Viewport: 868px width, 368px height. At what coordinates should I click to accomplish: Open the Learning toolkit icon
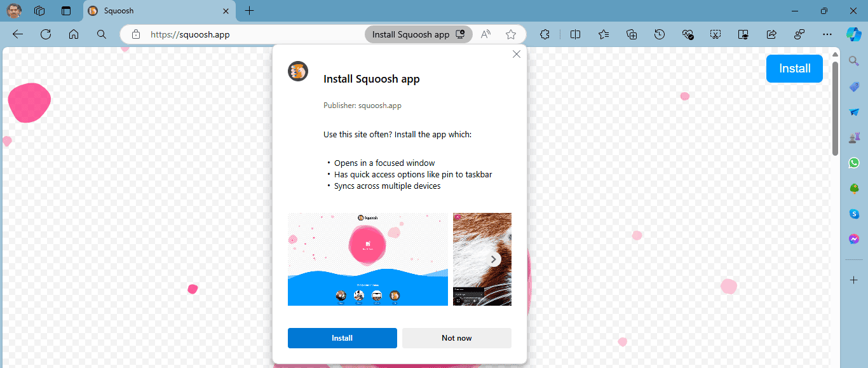pos(743,34)
